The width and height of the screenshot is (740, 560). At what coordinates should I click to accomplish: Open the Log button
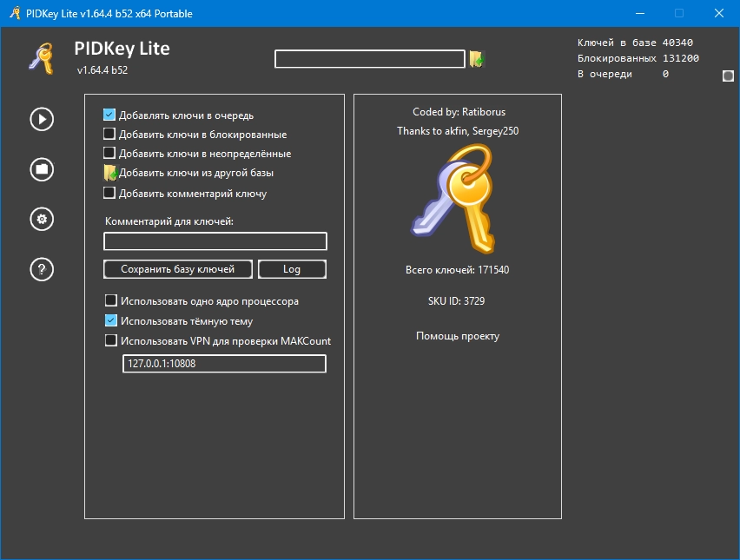(x=292, y=269)
